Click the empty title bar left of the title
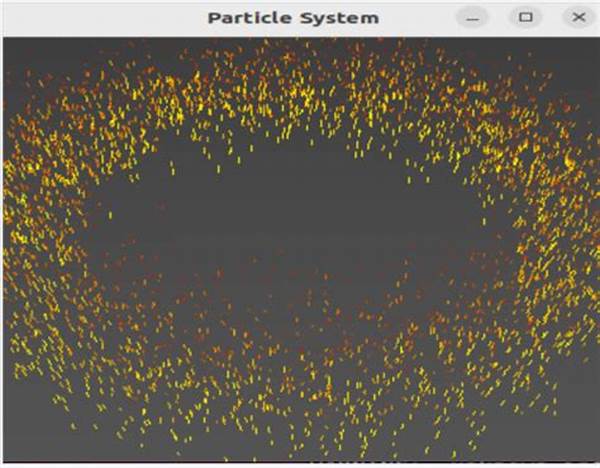The height and width of the screenshot is (468, 600). 100,18
